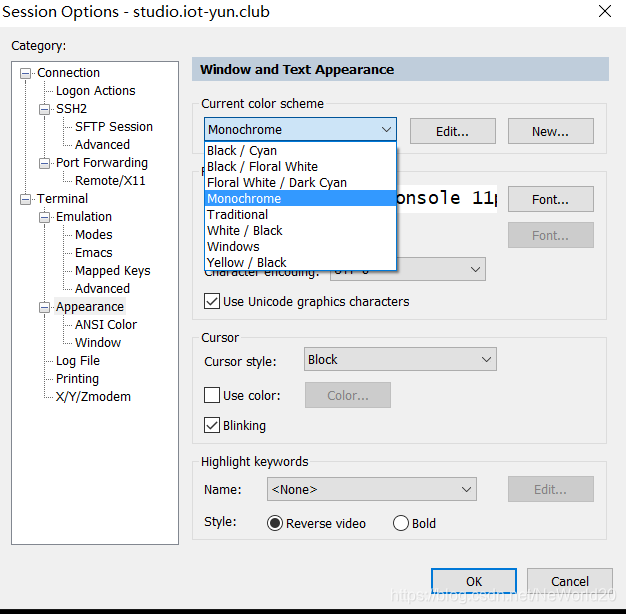Select Advanced under SSH2
The image size is (626, 614).
102,145
